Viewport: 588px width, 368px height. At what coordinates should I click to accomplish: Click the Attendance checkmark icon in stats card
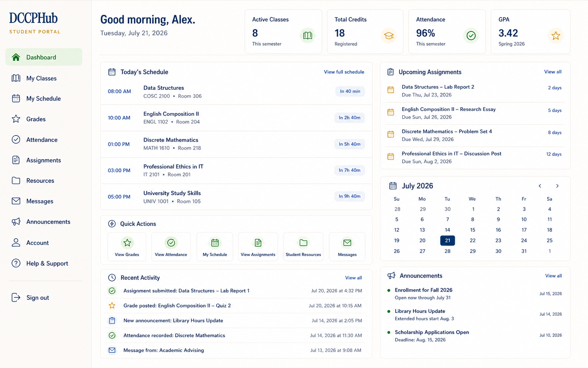pos(471,36)
